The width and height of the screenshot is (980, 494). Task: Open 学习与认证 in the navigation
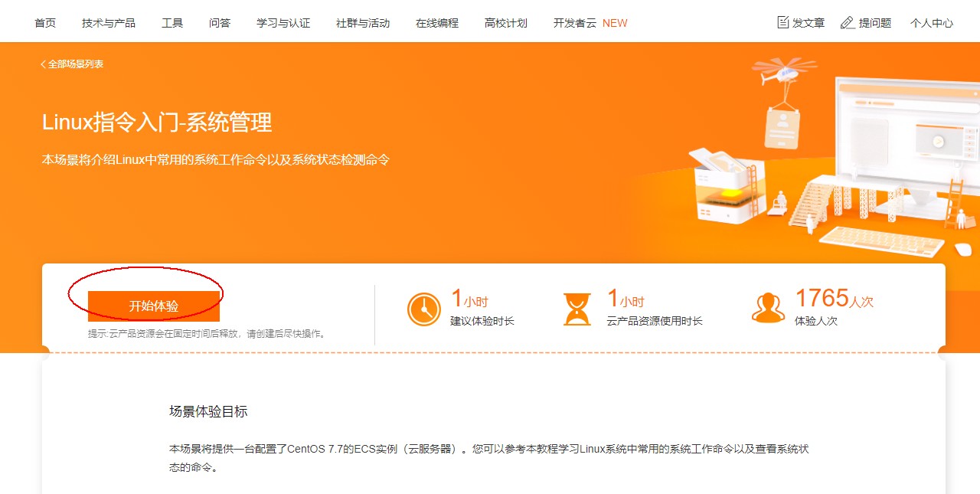(x=283, y=23)
